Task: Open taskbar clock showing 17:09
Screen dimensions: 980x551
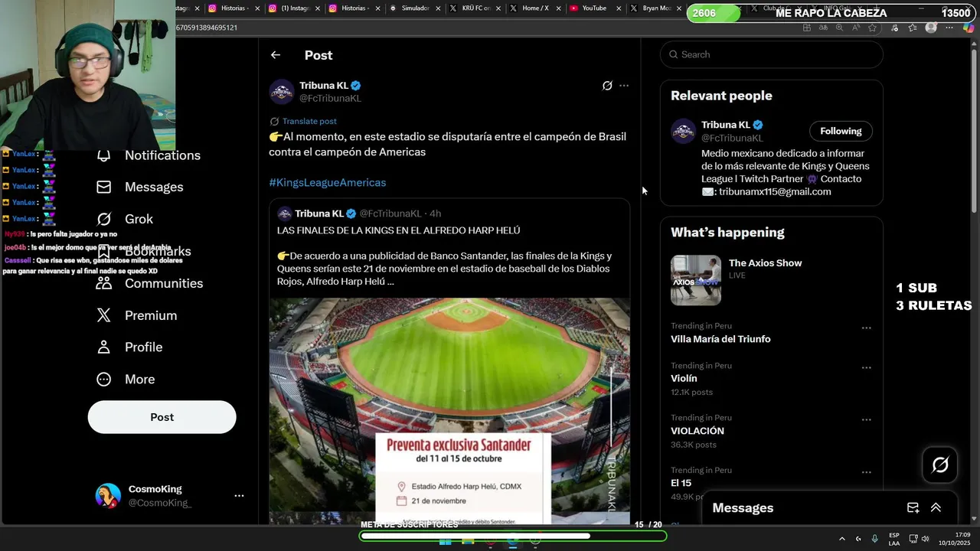Action: [955, 539]
